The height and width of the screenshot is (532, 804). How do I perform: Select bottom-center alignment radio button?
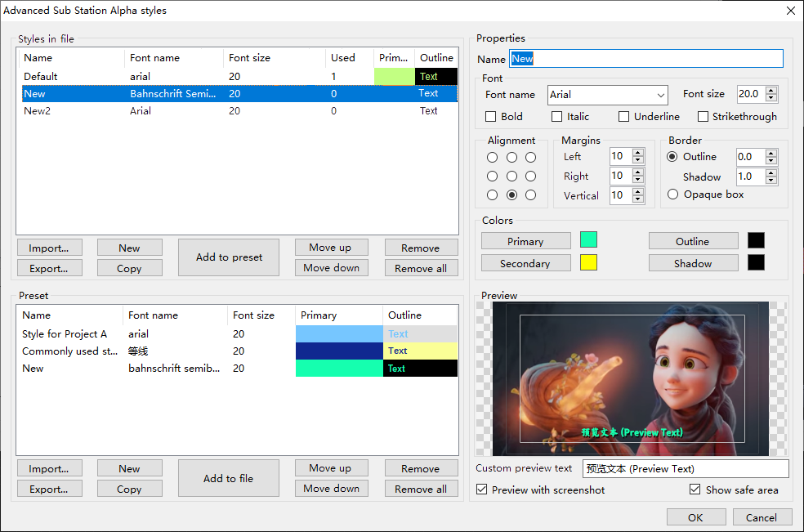click(511, 195)
